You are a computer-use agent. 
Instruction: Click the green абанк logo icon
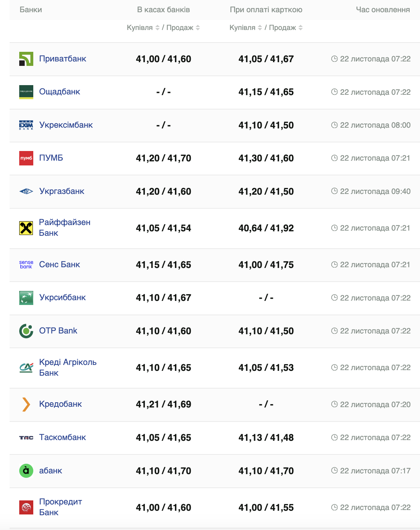point(26,471)
